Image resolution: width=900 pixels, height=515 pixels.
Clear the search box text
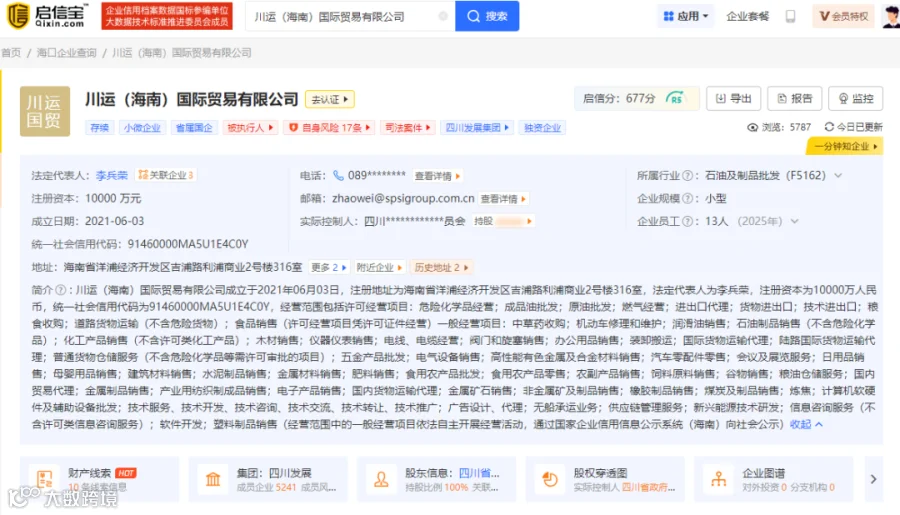pyautogui.click(x=443, y=16)
